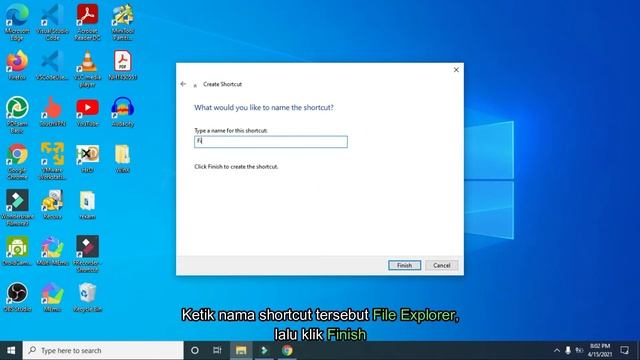The image size is (640, 360).
Task: Select VMware Workstation desktop icon
Action: pos(52,162)
